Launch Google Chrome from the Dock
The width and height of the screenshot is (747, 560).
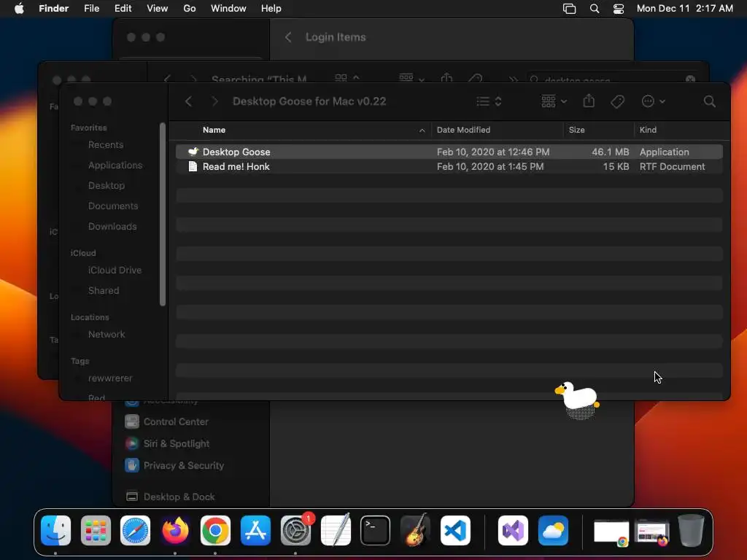[215, 531]
